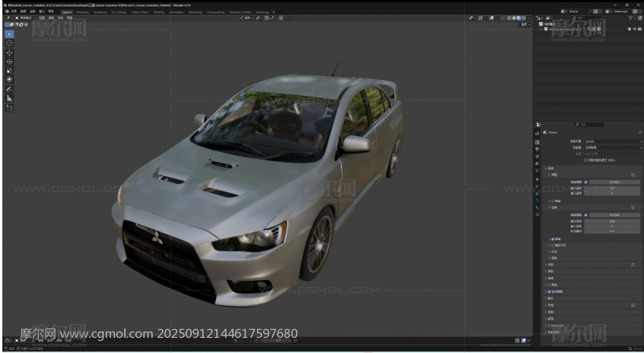
Task: Open the Object properties tab
Action: click(537, 179)
